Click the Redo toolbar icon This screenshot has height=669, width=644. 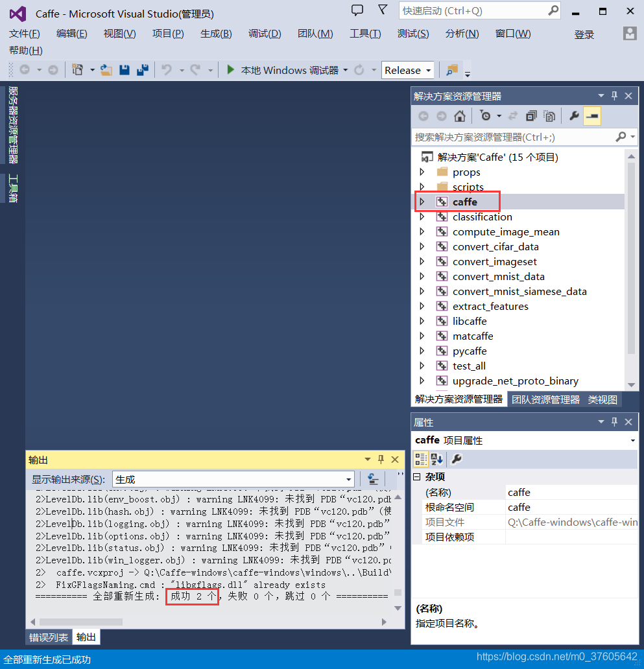(x=195, y=69)
